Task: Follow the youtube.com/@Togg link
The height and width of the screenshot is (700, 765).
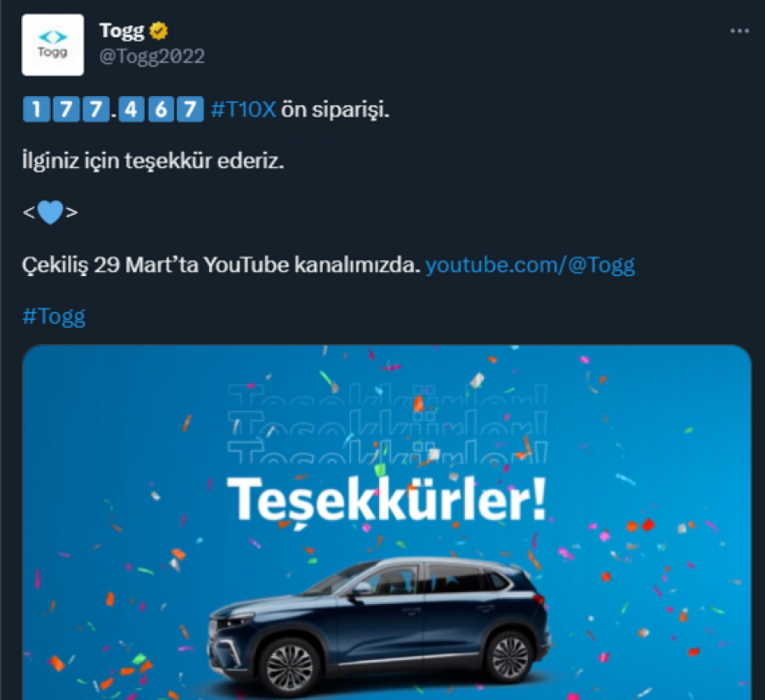Action: [530, 265]
